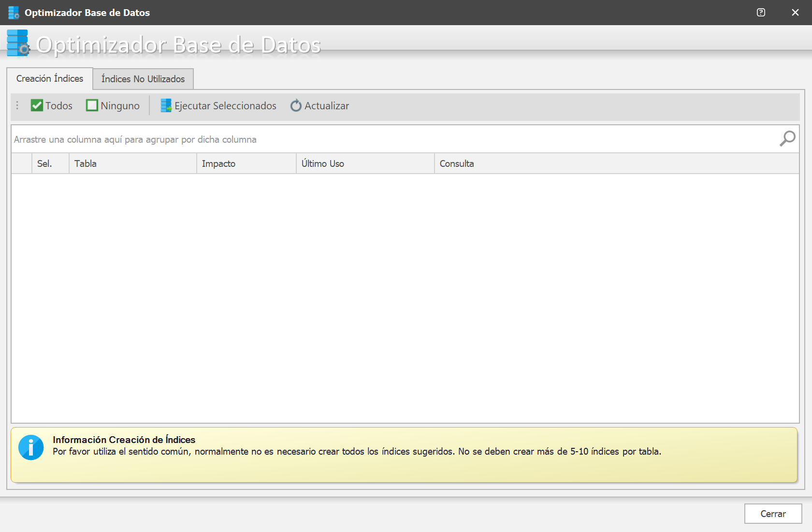
Task: Click the toolbar grip handle dots
Action: (17, 105)
